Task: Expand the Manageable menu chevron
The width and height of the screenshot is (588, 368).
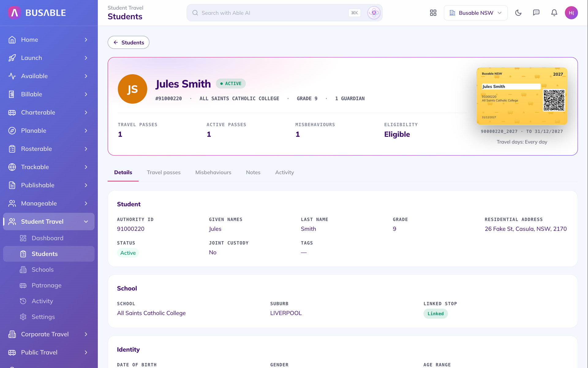Action: click(x=86, y=204)
